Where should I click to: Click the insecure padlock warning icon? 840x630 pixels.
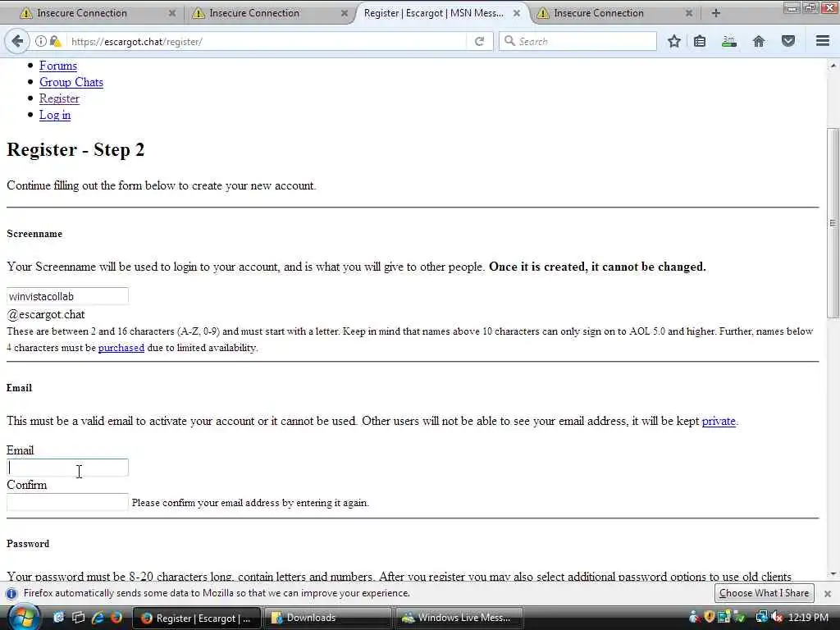tap(55, 41)
